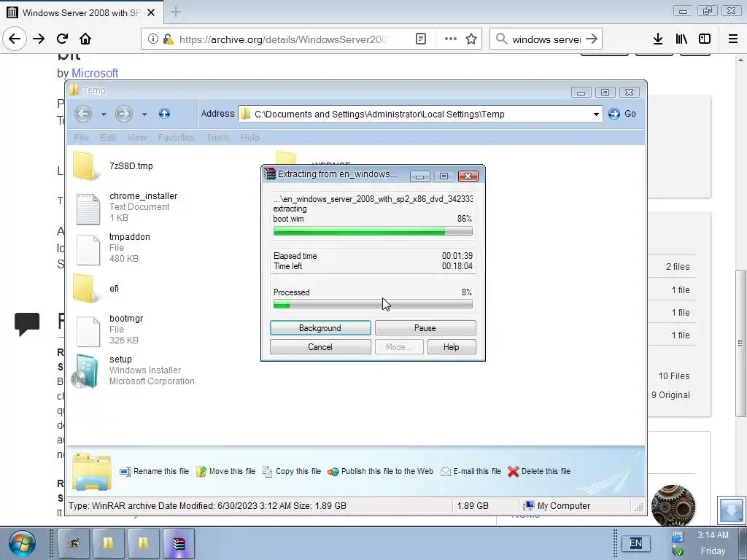Screen dimensions: 747x560
Task: Go forward in Firefox browser
Action: click(x=39, y=39)
